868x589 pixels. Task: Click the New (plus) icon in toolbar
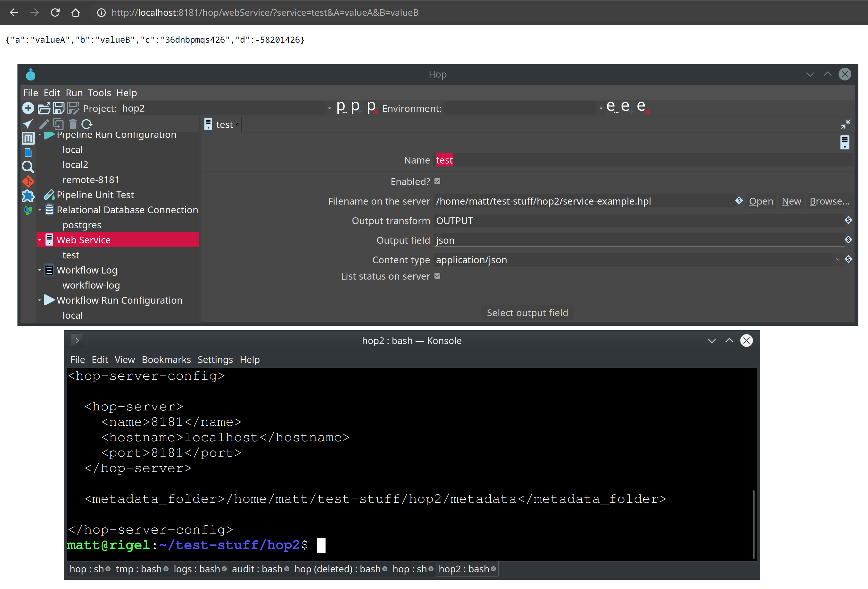28,108
